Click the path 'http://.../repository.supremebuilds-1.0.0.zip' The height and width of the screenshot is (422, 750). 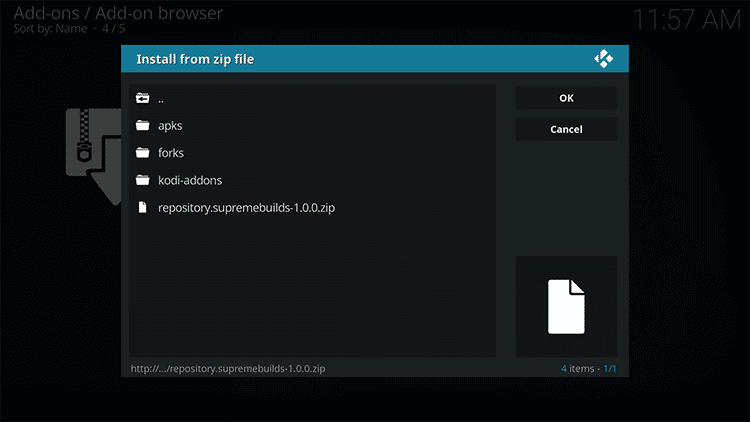click(x=228, y=368)
